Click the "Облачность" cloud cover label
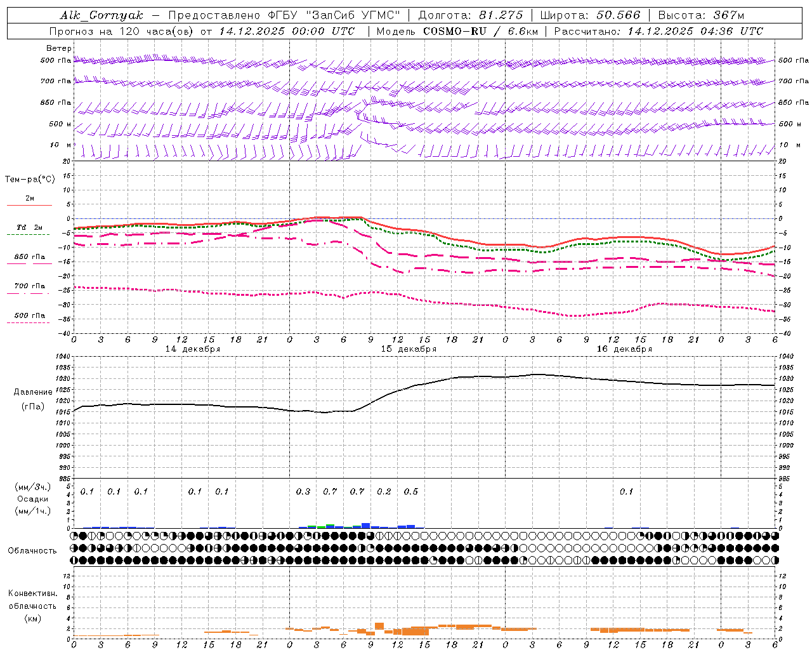Screen dimensions: 812x650 (32, 550)
